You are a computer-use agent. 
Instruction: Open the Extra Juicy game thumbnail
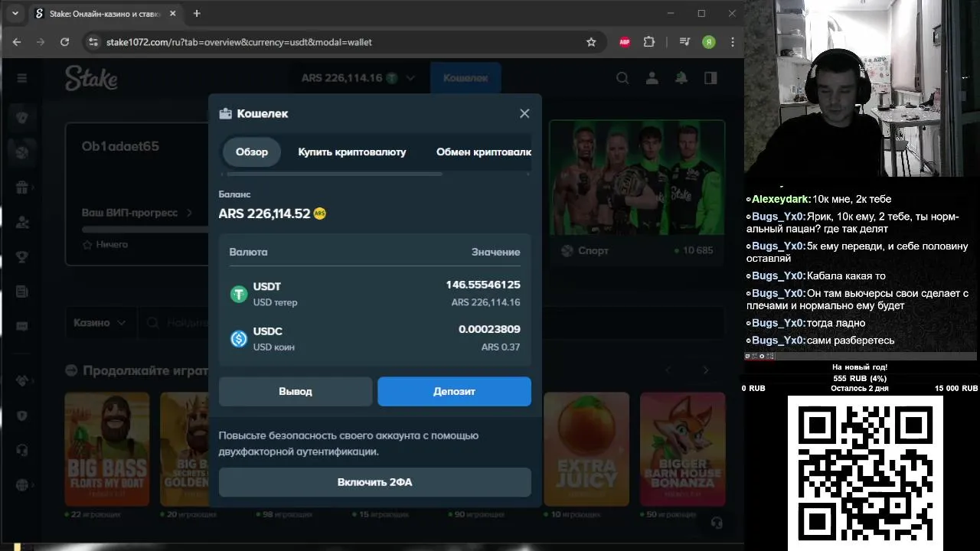coord(586,449)
